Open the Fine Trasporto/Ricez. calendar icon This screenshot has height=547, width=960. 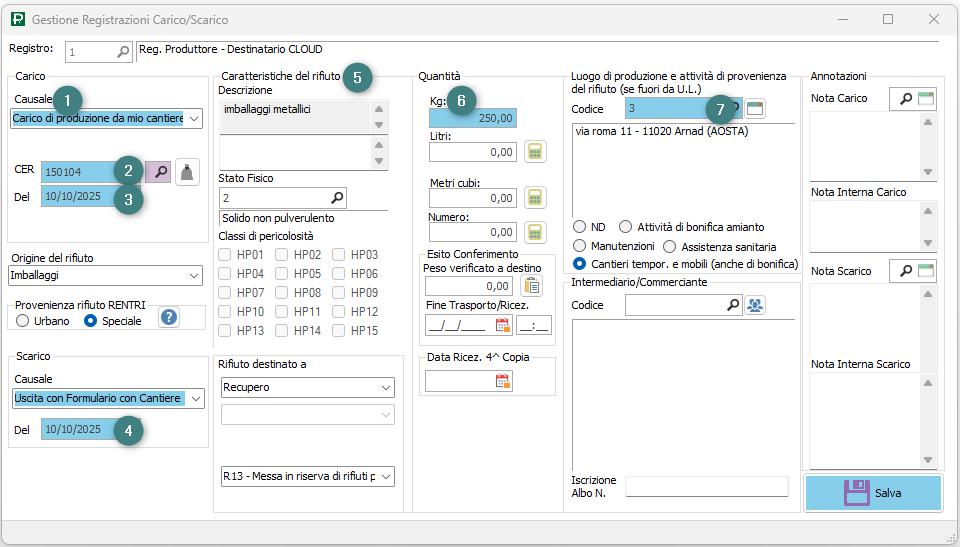(x=502, y=324)
